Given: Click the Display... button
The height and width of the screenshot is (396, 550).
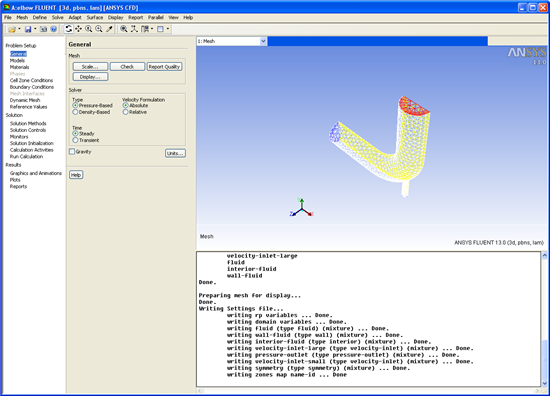Looking at the screenshot, I should pyautogui.click(x=90, y=77).
